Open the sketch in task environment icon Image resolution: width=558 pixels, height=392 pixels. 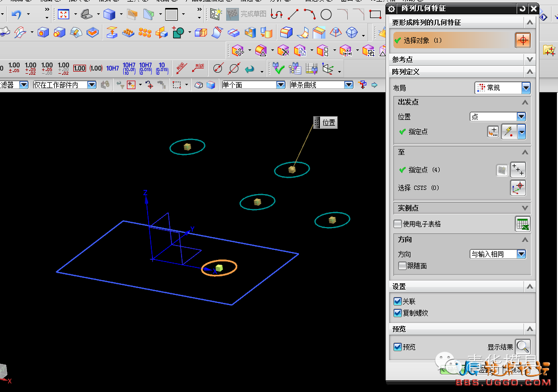point(215,14)
